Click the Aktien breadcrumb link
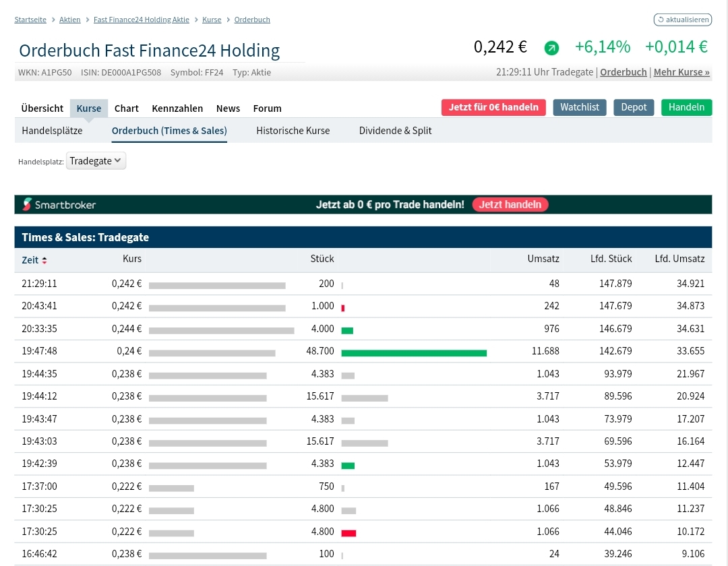The image size is (728, 566). click(69, 20)
